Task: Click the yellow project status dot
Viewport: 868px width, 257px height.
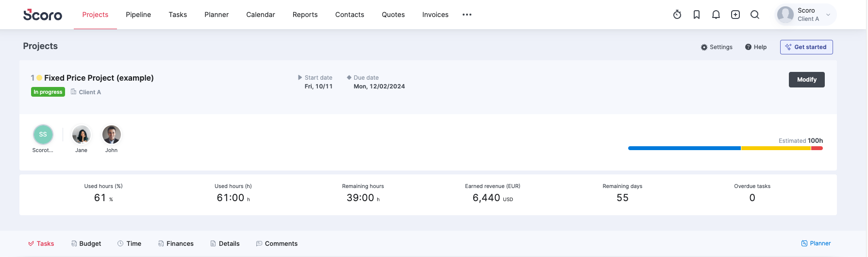Action: (39, 78)
